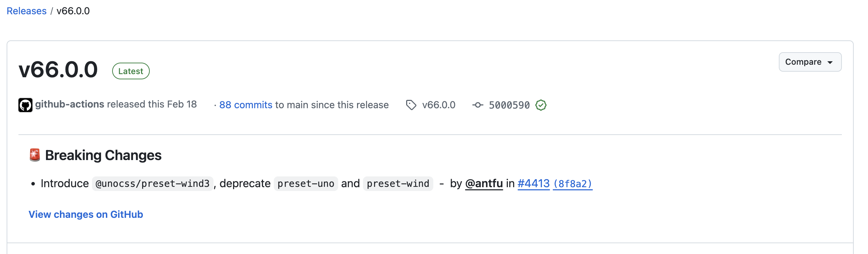Open the Compare dropdown
Viewport: 868px width, 254px height.
[810, 62]
